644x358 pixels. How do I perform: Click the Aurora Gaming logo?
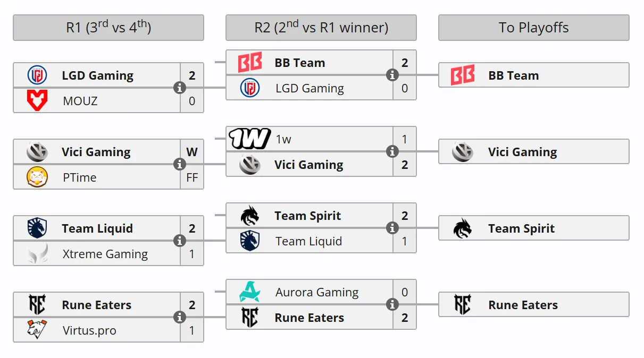click(250, 292)
